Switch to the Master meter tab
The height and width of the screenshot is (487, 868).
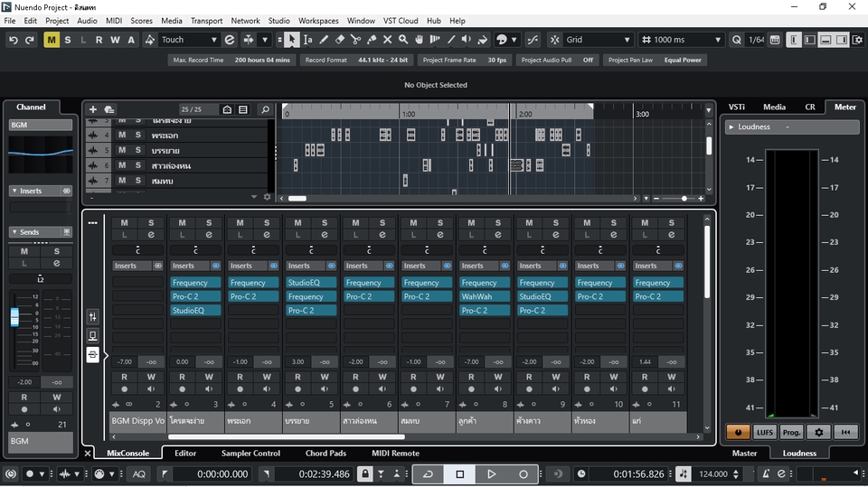[744, 454]
